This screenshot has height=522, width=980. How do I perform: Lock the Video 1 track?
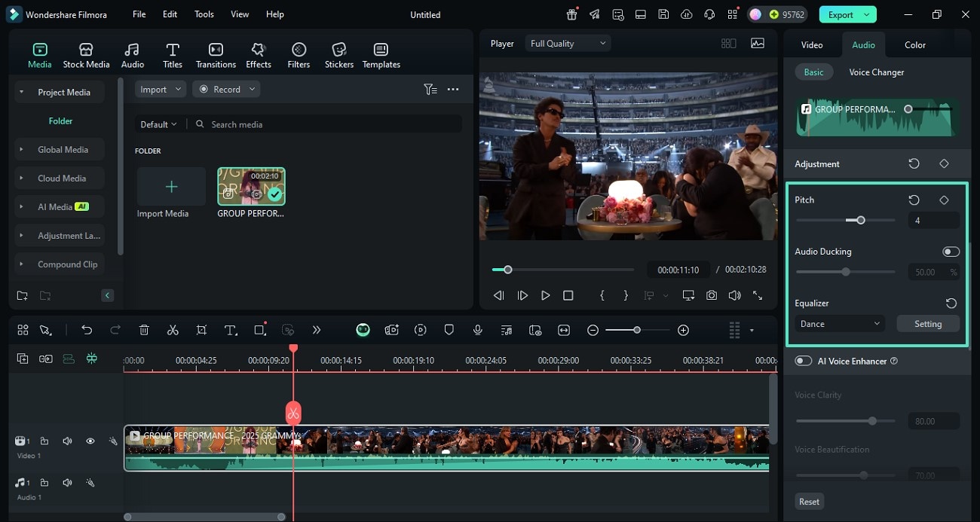(x=44, y=441)
